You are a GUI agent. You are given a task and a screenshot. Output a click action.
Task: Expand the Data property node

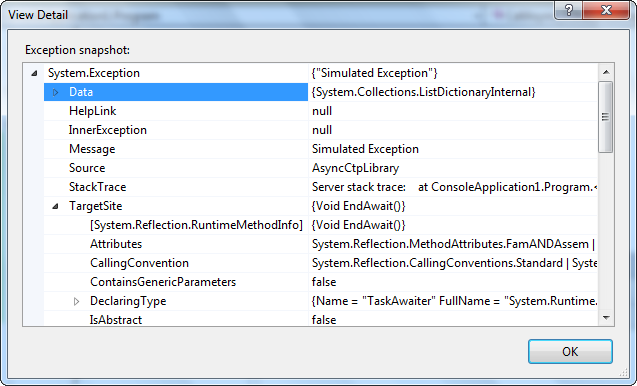tap(56, 92)
